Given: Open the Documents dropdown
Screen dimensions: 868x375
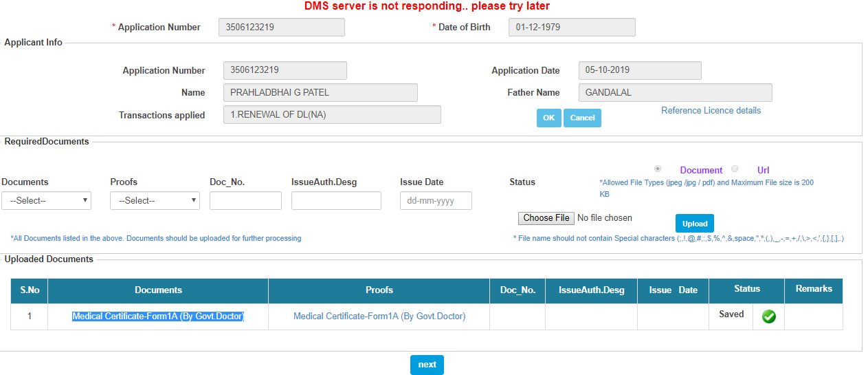Looking at the screenshot, I should [x=46, y=200].
